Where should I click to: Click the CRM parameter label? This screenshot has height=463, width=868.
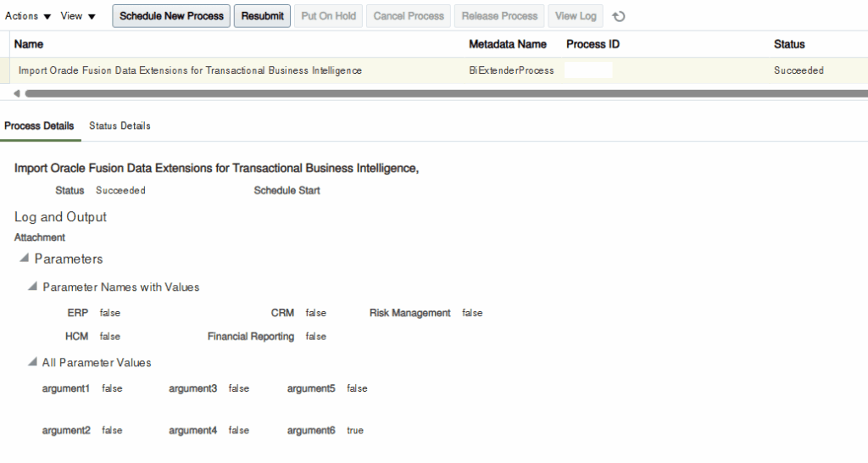tap(282, 313)
